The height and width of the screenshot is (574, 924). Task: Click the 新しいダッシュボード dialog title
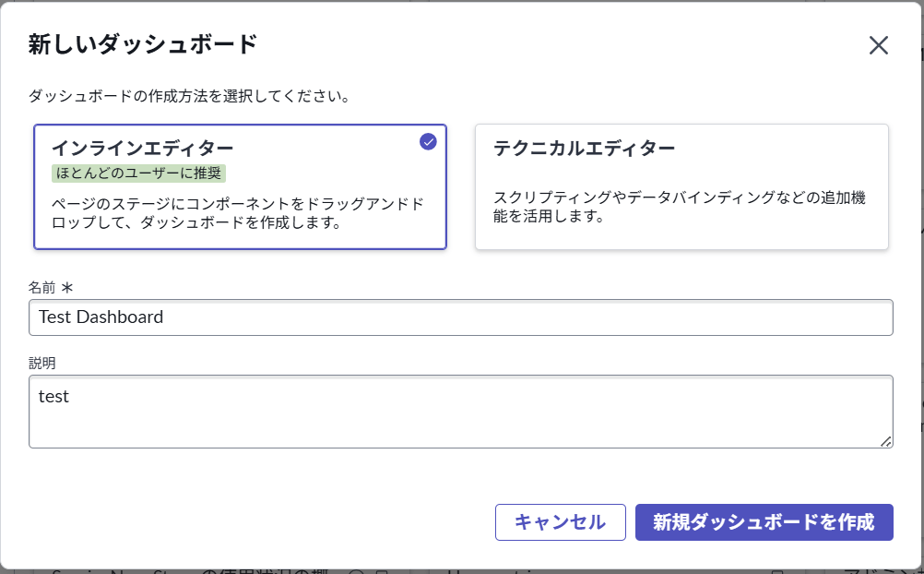point(142,43)
